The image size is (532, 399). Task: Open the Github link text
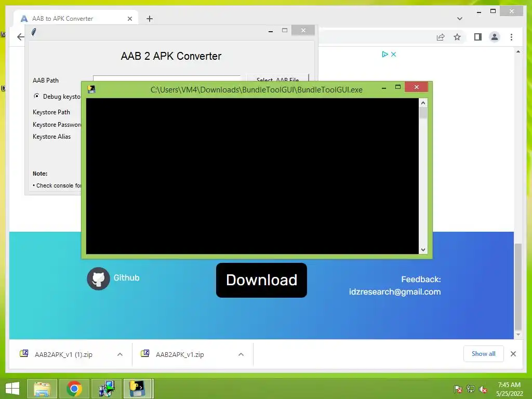click(x=126, y=278)
